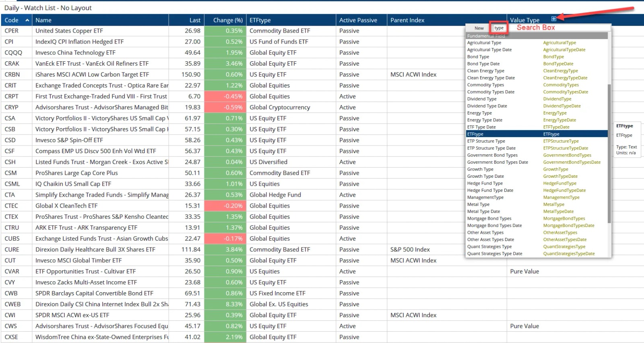Select Clean Energy Type field

[x=537, y=71]
